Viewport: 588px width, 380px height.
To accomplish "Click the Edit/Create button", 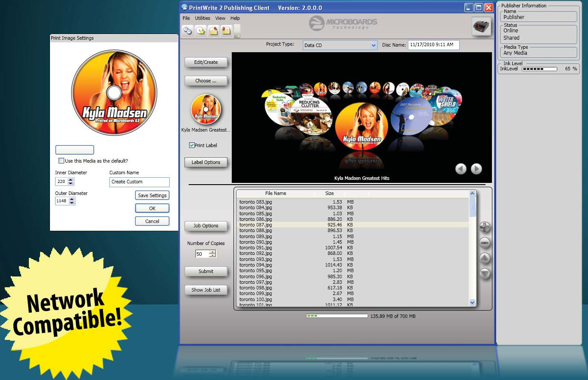I will [x=206, y=62].
